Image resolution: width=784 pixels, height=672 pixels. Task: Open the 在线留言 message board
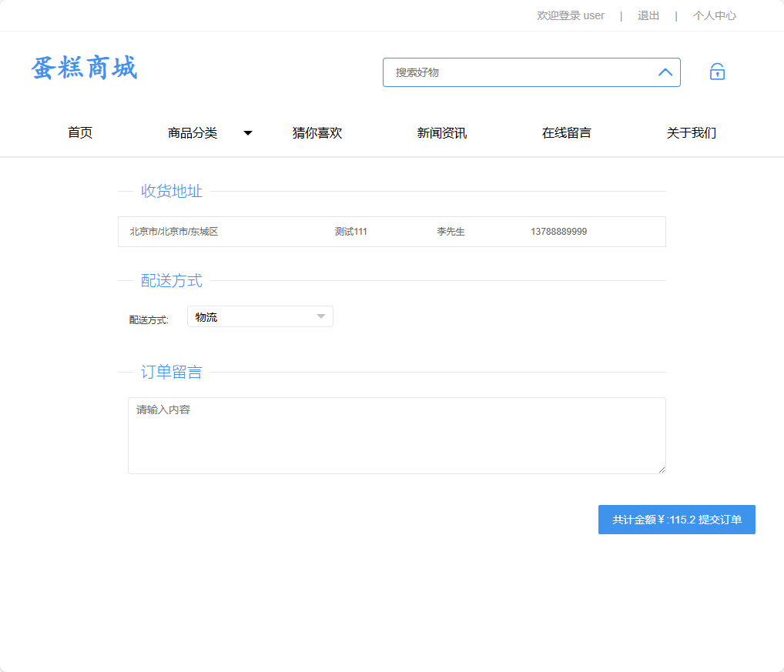pyautogui.click(x=566, y=132)
